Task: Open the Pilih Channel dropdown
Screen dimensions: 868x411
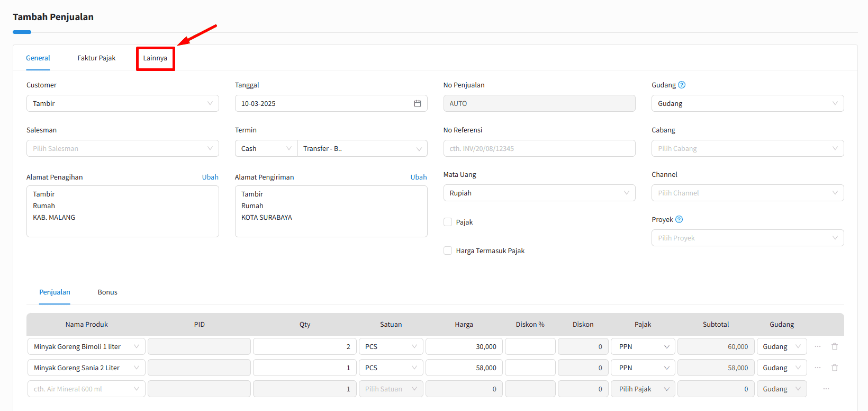Action: point(747,193)
